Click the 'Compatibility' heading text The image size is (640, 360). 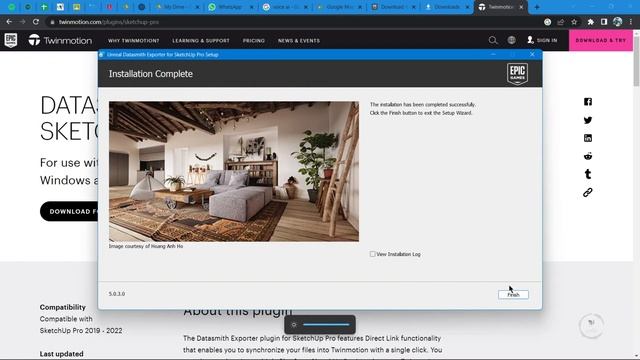point(62,307)
